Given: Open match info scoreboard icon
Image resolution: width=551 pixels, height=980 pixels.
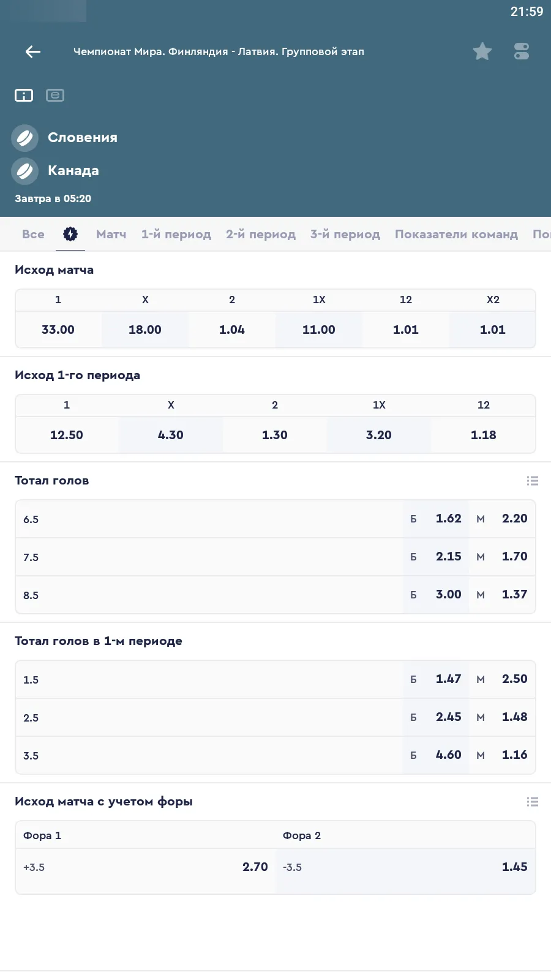Looking at the screenshot, I should 24,96.
